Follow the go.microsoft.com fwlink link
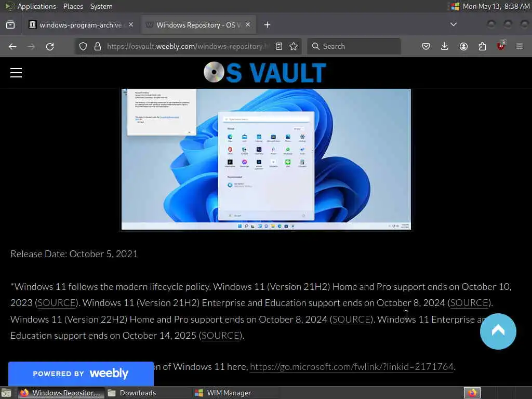Viewport: 532px width, 399px height. point(352,367)
